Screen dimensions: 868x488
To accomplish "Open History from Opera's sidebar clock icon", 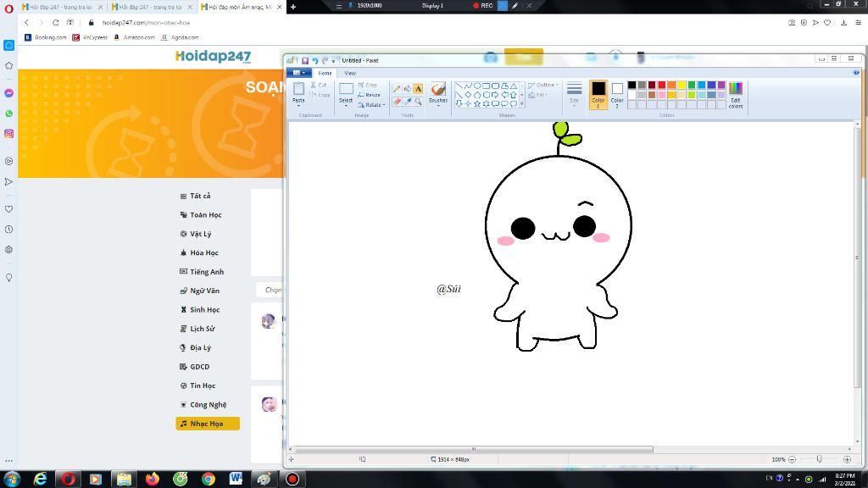I will pos(8,229).
